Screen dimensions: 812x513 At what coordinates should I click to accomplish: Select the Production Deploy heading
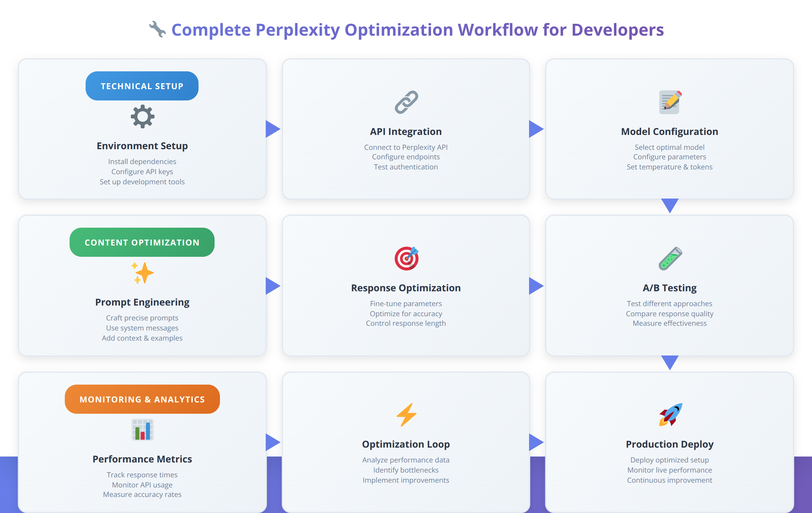[669, 444]
